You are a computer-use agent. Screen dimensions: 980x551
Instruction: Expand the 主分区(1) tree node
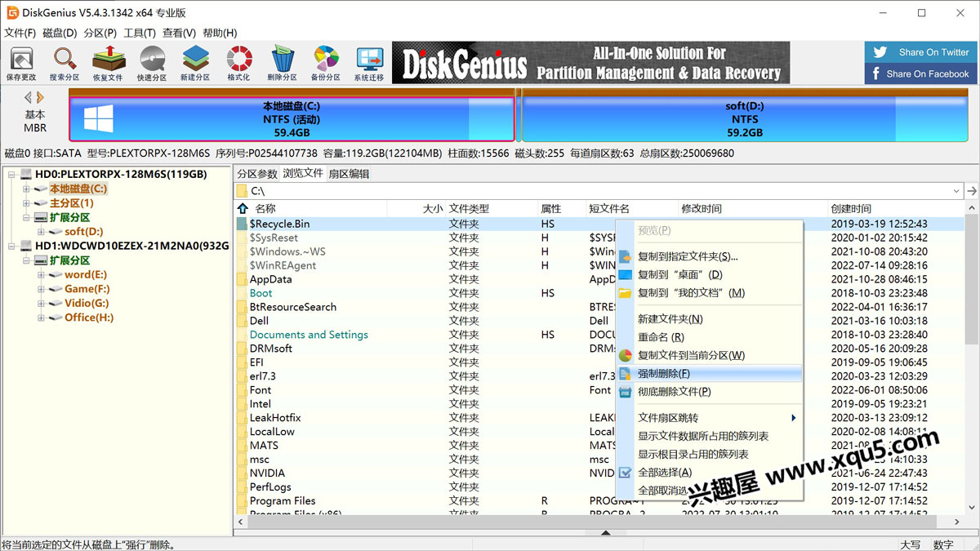(x=26, y=203)
